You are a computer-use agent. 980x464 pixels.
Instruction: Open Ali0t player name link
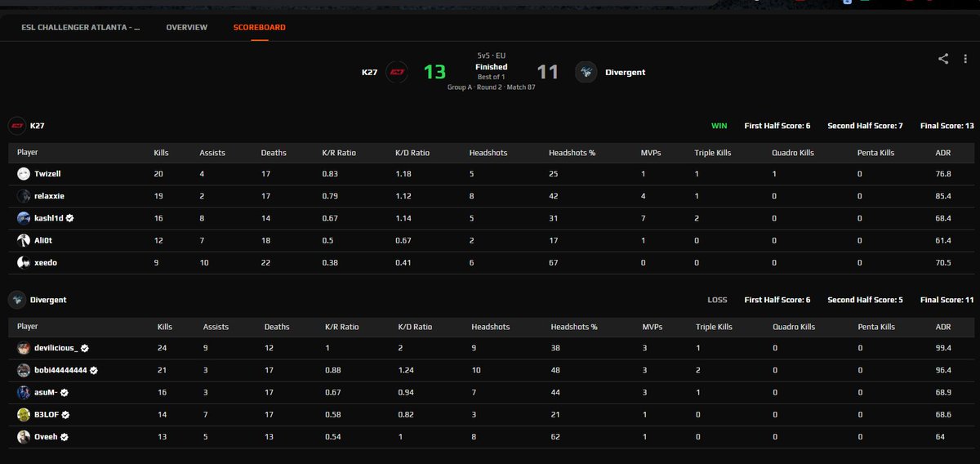click(x=44, y=240)
